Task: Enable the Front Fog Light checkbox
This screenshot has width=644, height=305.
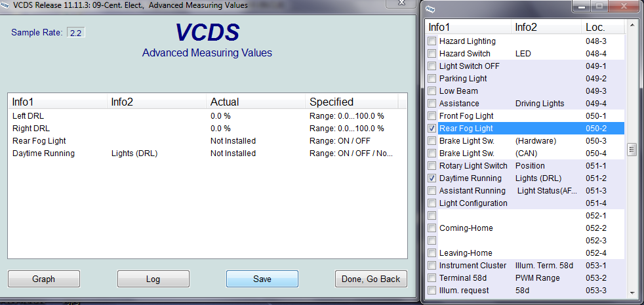Action: coord(432,116)
